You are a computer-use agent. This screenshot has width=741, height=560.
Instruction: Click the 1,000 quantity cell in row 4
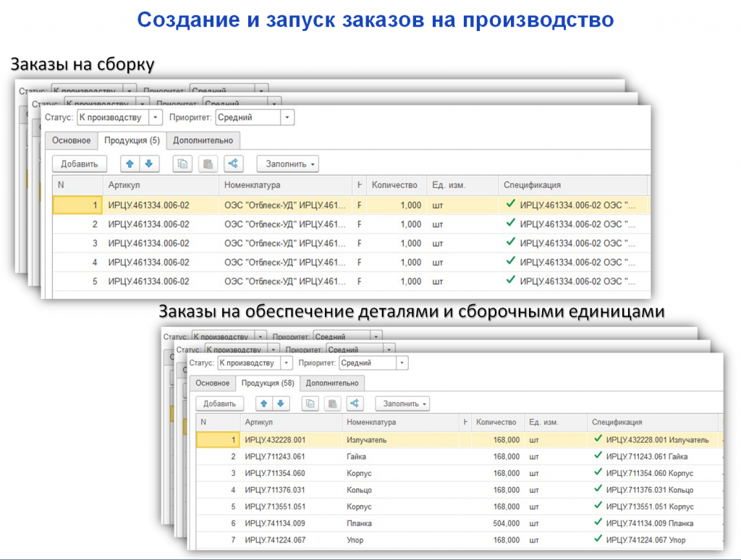[397, 263]
